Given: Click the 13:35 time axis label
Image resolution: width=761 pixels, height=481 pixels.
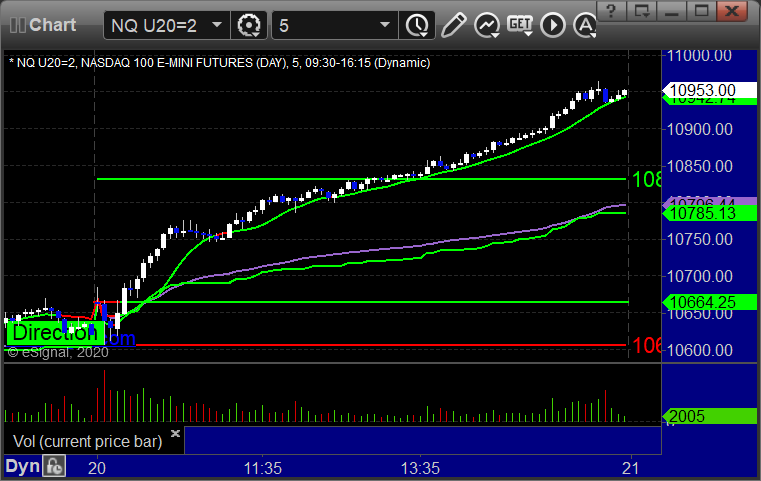Looking at the screenshot, I should pos(420,468).
